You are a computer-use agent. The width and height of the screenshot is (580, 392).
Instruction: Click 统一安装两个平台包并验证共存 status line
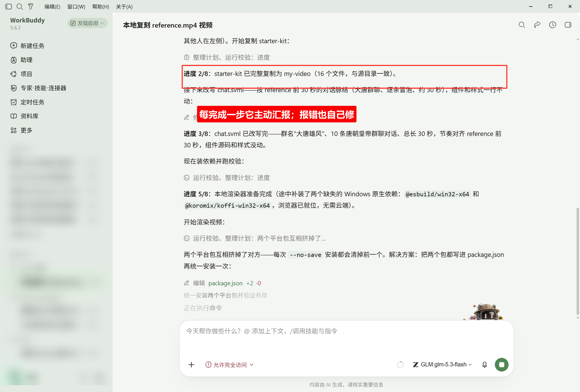(x=226, y=296)
